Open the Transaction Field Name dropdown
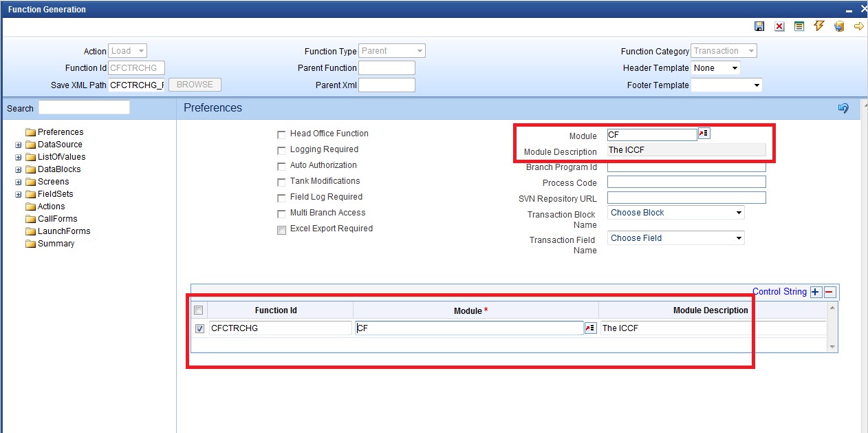868x433 pixels. click(x=676, y=238)
